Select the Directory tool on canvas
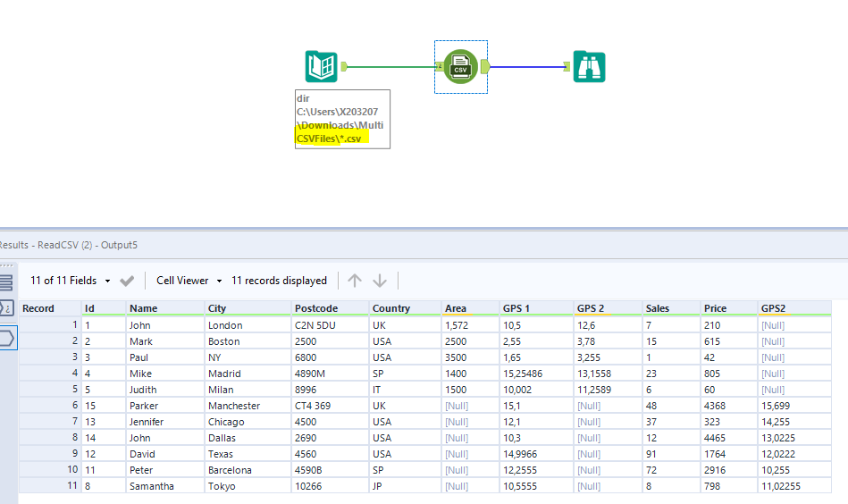The image size is (848, 504). pos(320,67)
